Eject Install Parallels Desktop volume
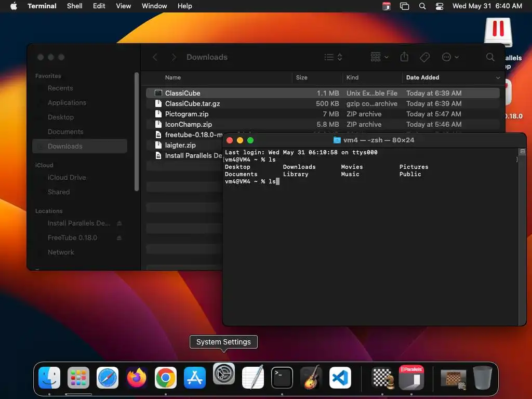This screenshot has width=532, height=399. click(119, 223)
